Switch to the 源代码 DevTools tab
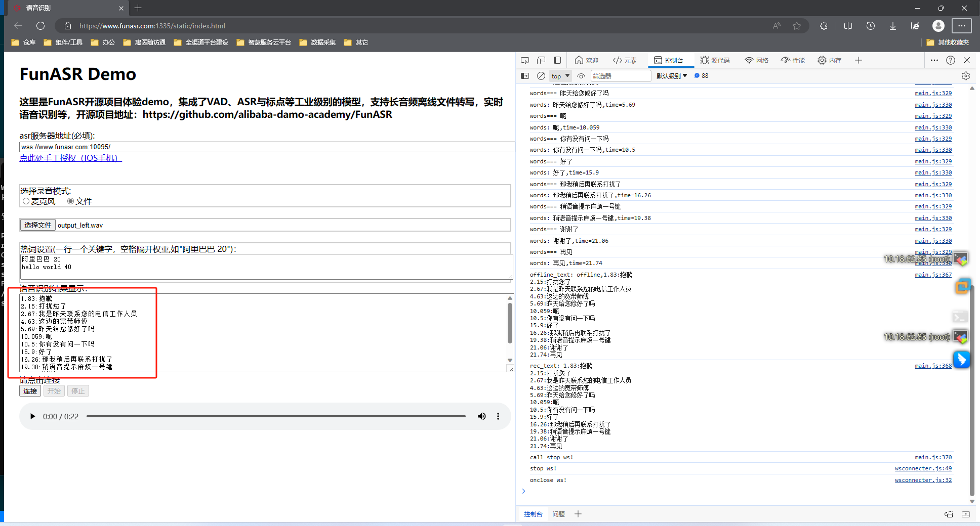This screenshot has width=980, height=526. (x=715, y=60)
